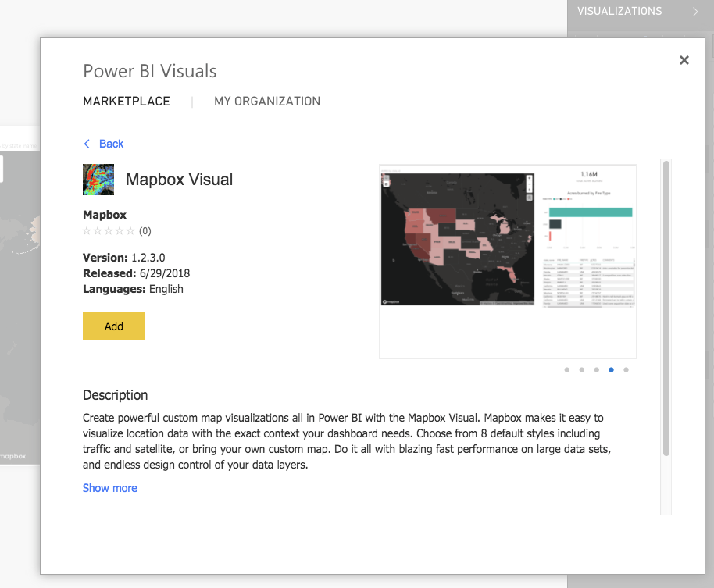Click the Description heading

click(x=115, y=395)
